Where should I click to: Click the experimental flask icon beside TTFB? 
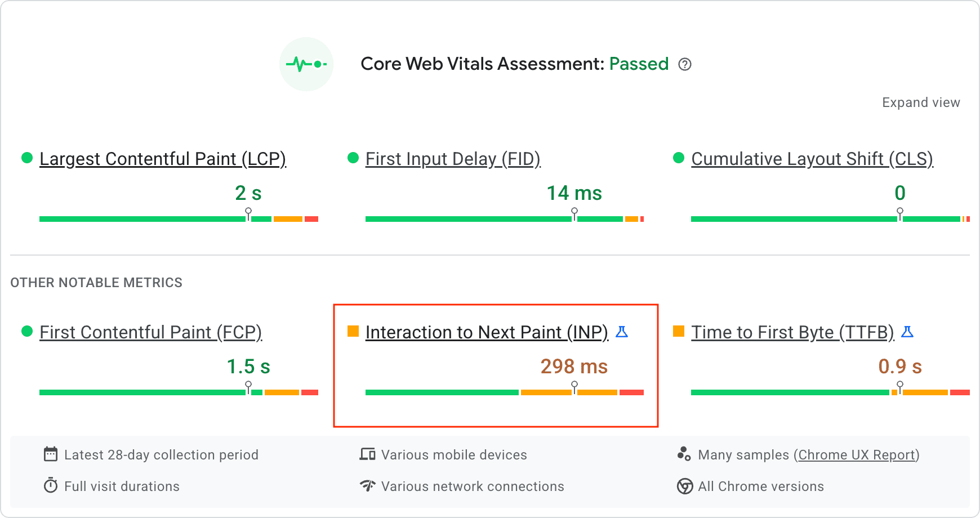[x=908, y=332]
